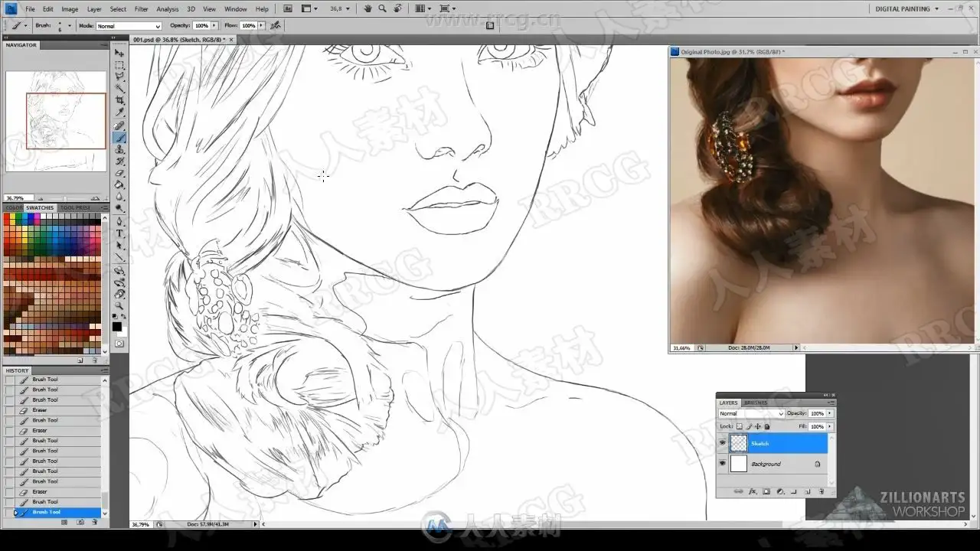This screenshot has width=980, height=551.
Task: Select the Type tool
Action: point(120,233)
